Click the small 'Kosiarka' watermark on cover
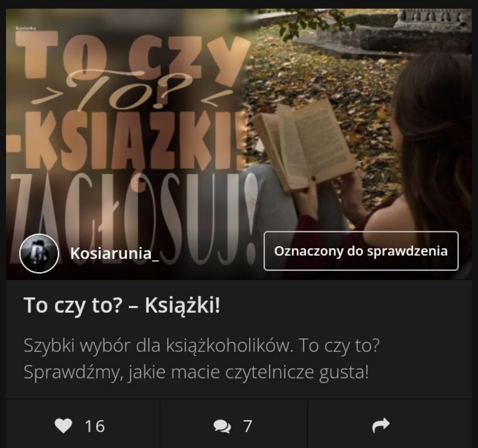478x448 pixels. [26, 28]
